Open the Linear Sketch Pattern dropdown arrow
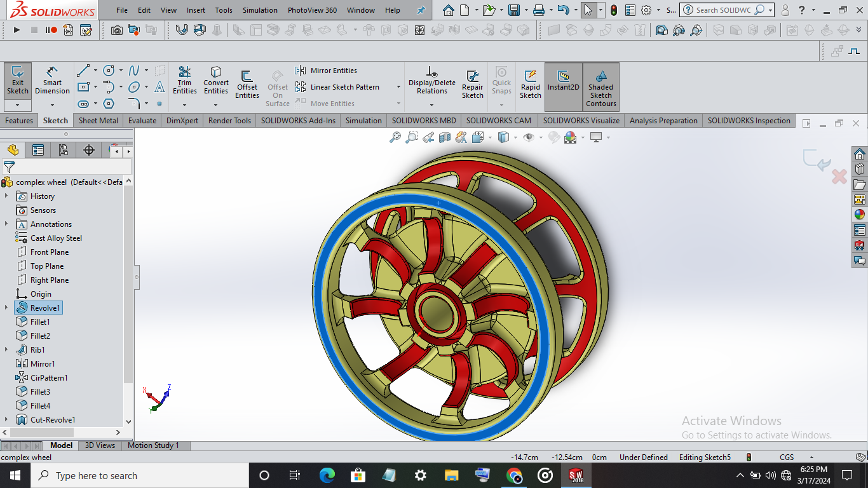 pos(398,87)
